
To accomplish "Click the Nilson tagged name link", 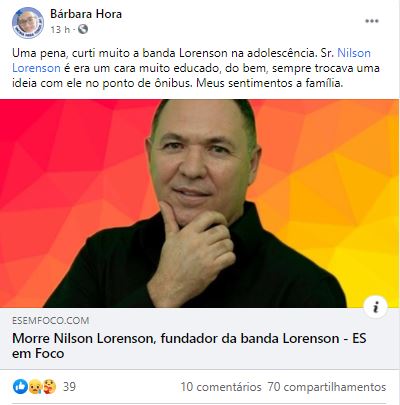I will tap(354, 53).
